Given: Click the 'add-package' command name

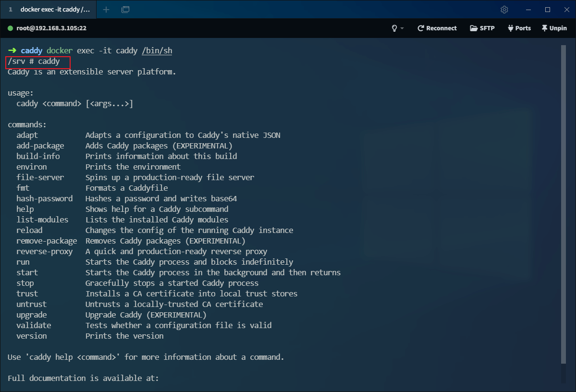Looking at the screenshot, I should point(40,146).
